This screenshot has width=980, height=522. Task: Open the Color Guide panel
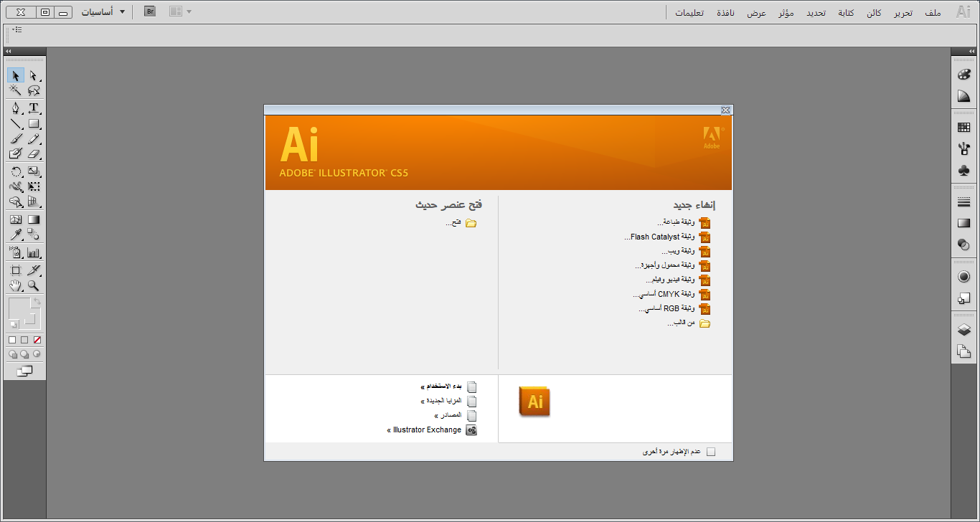[x=964, y=96]
